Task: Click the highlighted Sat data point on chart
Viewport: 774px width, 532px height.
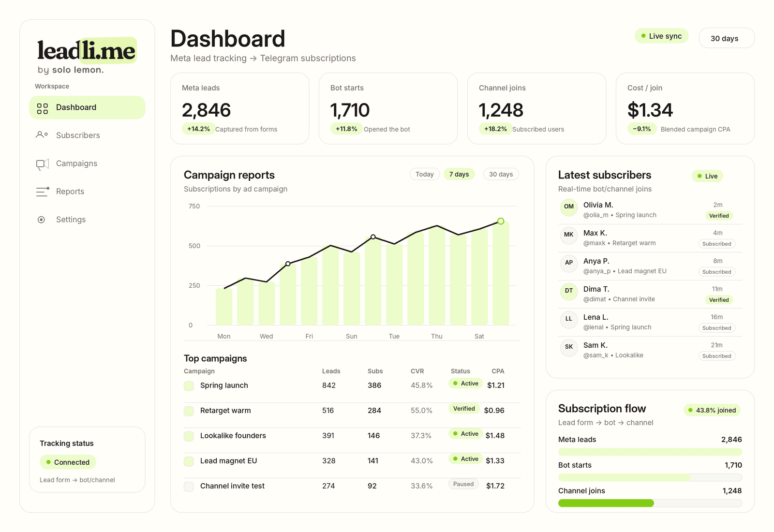Action: [x=501, y=221]
